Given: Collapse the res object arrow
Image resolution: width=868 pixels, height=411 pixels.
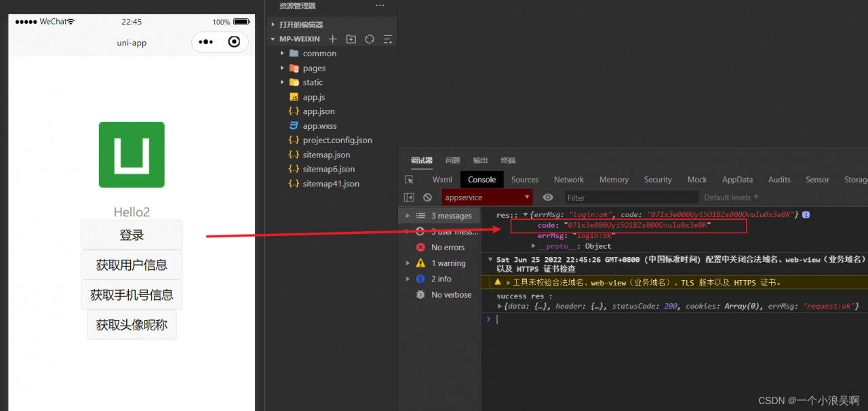Looking at the screenshot, I should [525, 215].
